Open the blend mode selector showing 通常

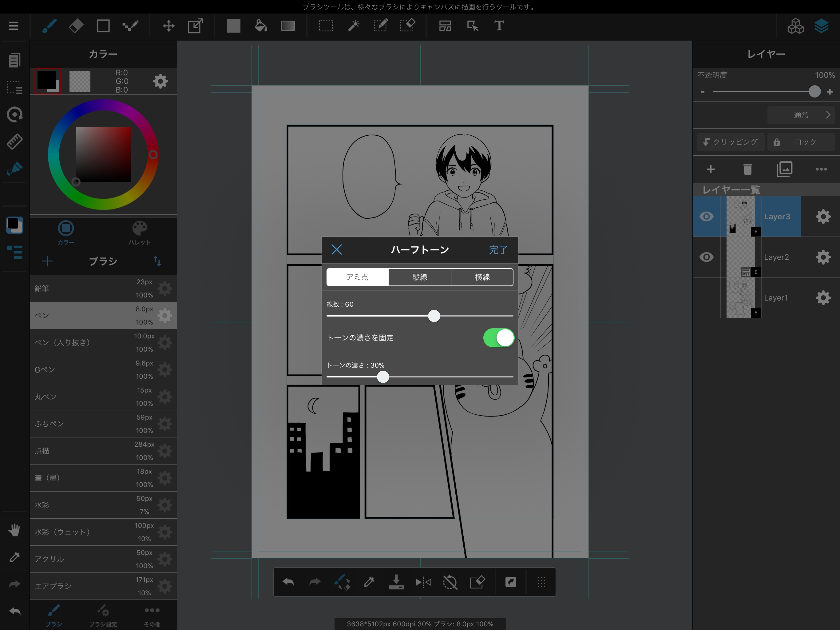point(801,115)
